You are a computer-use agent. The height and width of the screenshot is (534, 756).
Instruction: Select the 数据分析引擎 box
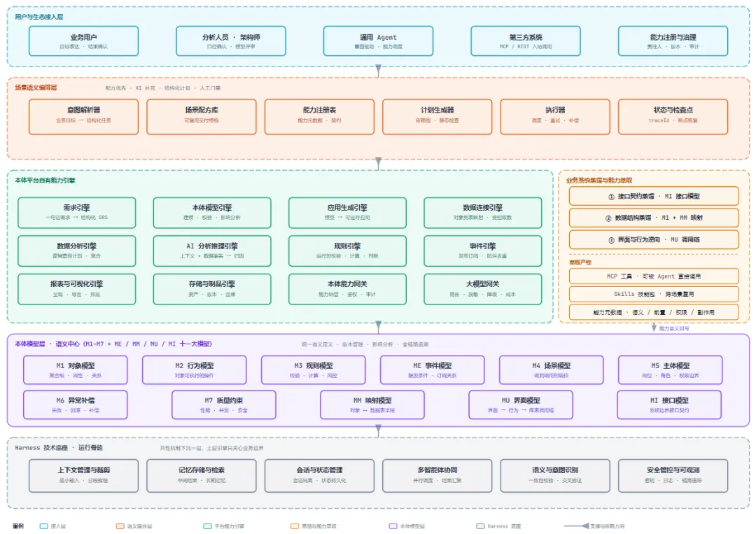77,251
